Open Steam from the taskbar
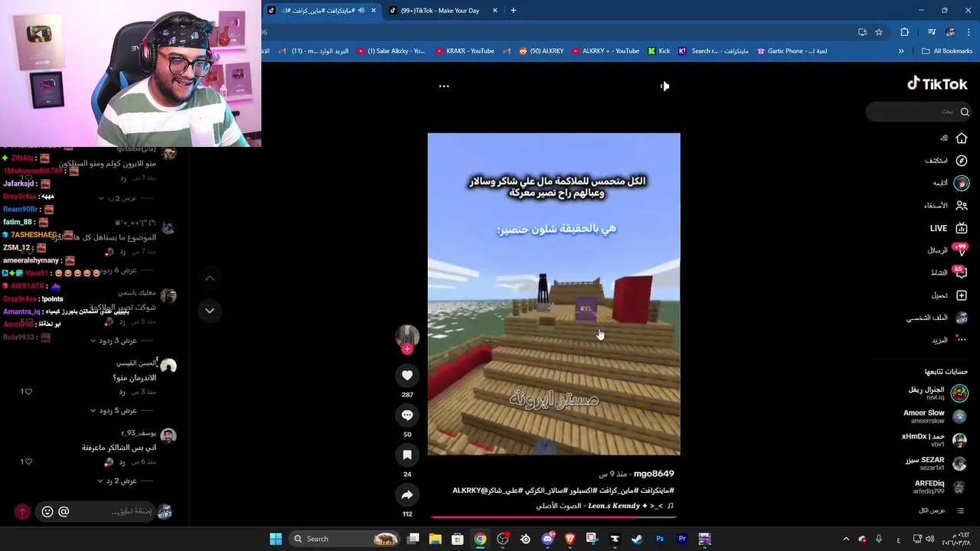980x551 pixels. pyautogui.click(x=637, y=539)
